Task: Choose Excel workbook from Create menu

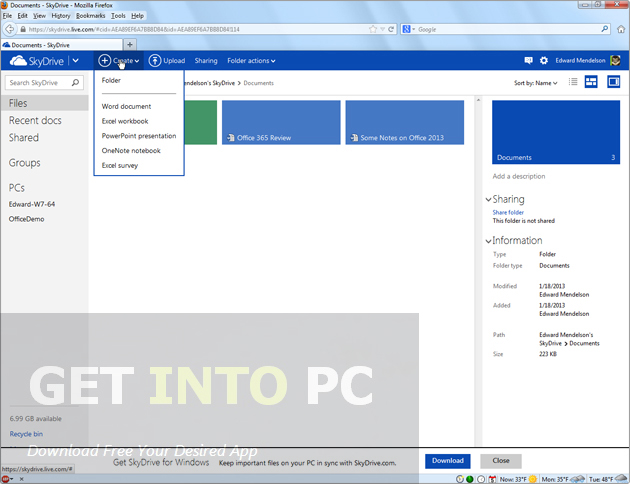Action: point(125,121)
